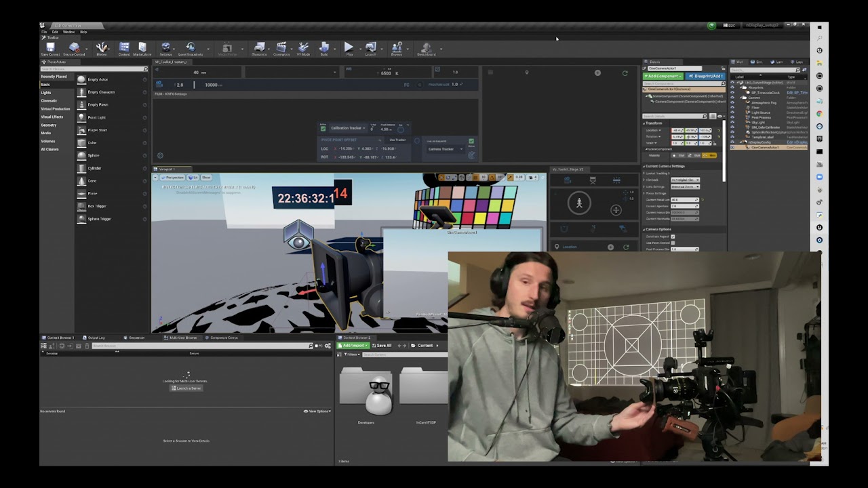Open the Modes toolbar icon
The image size is (868, 488).
tap(102, 48)
